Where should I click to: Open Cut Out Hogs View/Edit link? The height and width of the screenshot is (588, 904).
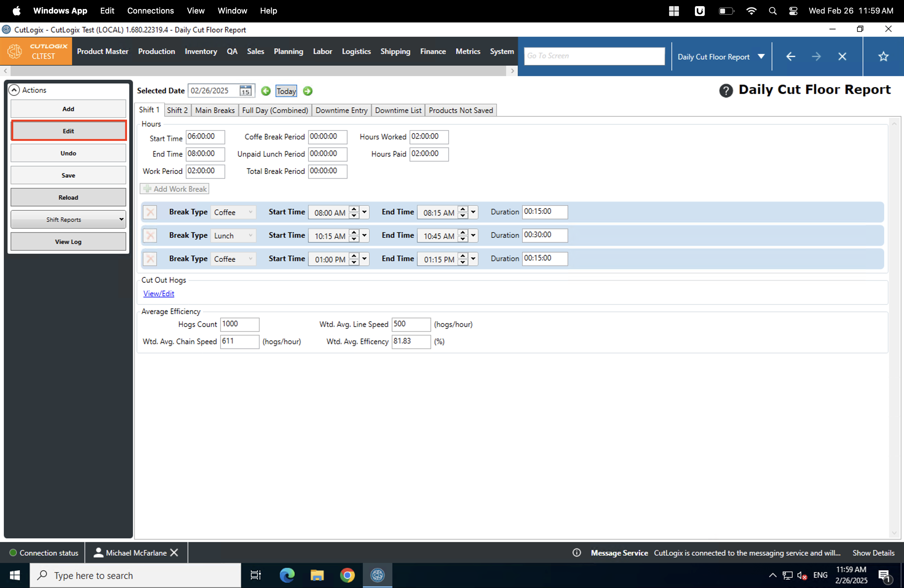point(158,293)
